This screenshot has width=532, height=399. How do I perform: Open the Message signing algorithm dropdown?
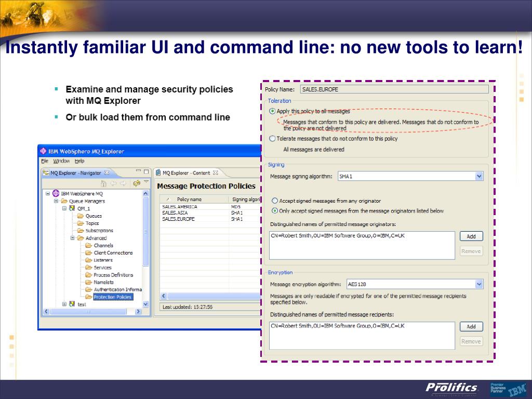(478, 176)
